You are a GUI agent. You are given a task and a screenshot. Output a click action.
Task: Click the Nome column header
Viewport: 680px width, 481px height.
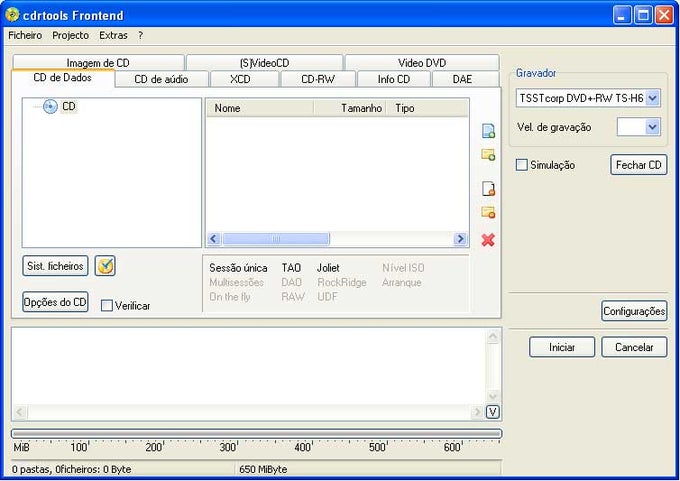(260, 108)
